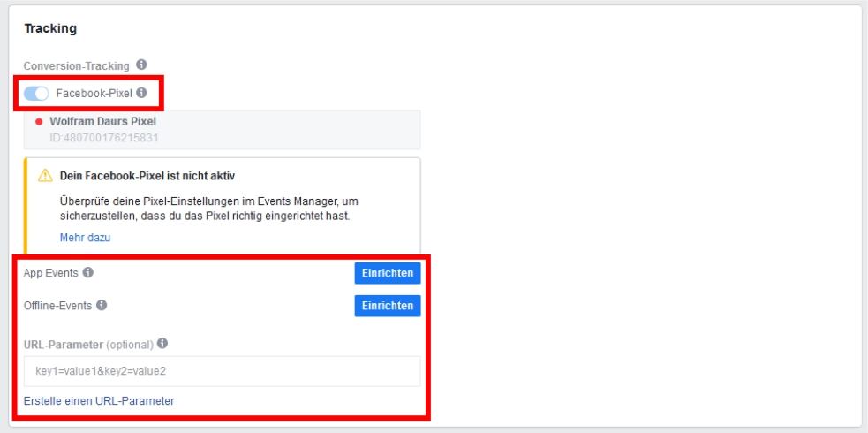Open info icon next to URL-Parameter

tap(162, 344)
